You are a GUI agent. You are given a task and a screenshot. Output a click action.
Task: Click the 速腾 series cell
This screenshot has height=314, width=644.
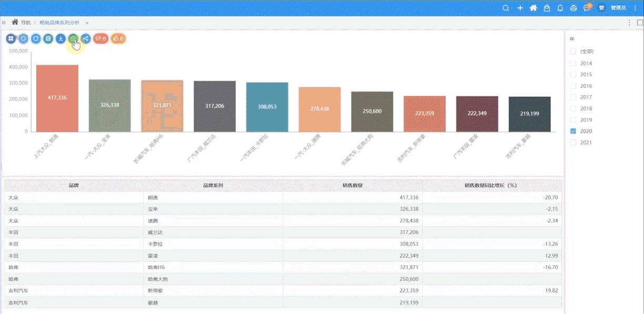pos(213,221)
